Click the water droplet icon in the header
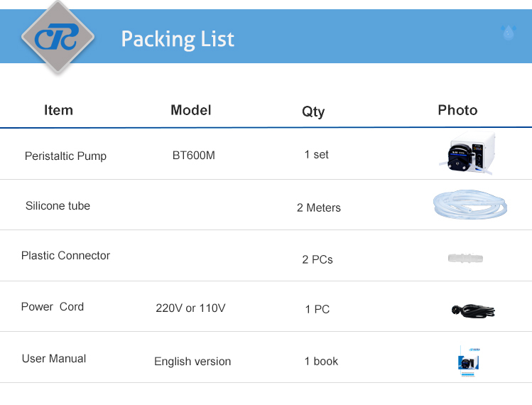Image resolution: width=532 pixels, height=405 pixels. point(509,33)
